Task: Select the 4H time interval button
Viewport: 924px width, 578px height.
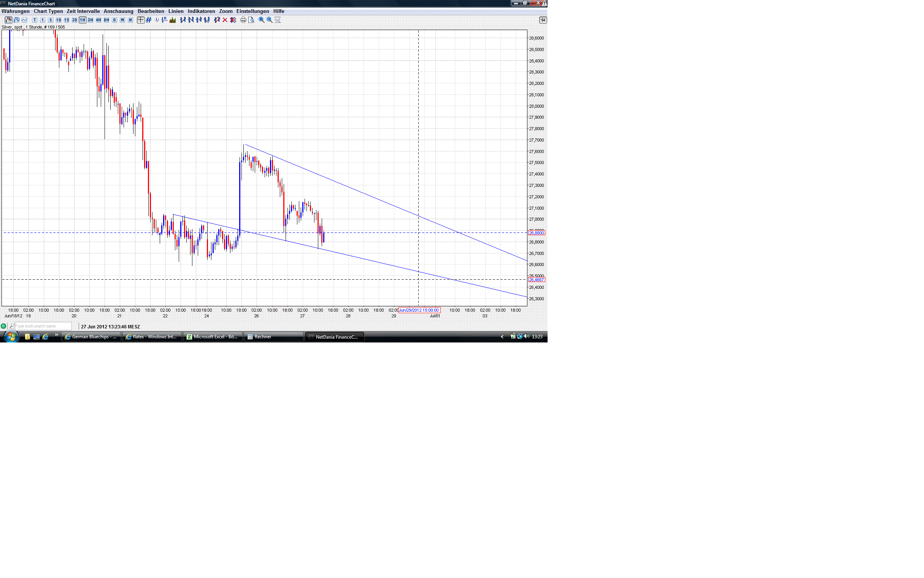Action: [98, 20]
